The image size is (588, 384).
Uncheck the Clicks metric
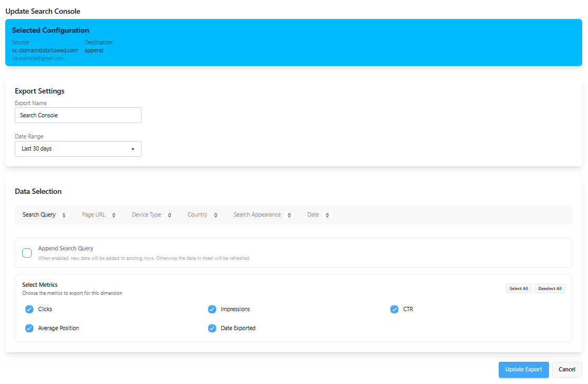click(x=29, y=309)
